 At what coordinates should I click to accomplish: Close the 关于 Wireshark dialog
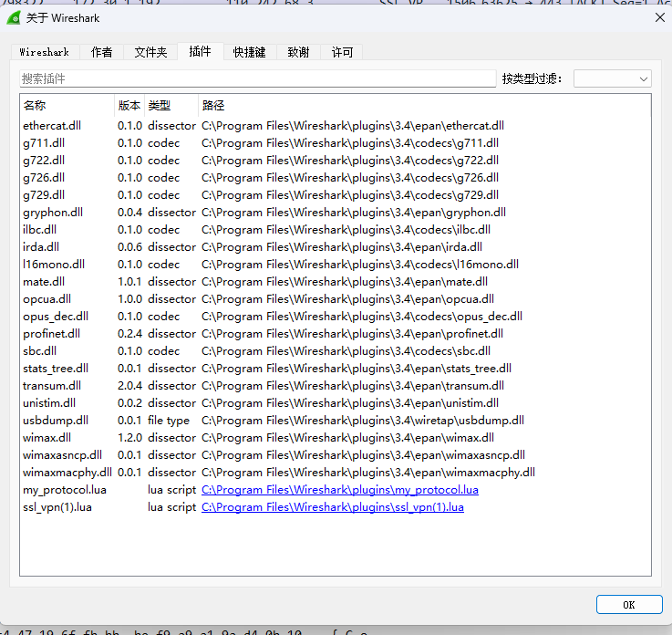point(660,17)
